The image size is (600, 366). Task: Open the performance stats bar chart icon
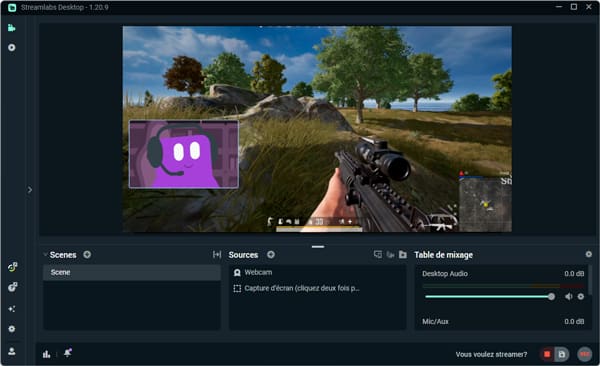click(47, 354)
